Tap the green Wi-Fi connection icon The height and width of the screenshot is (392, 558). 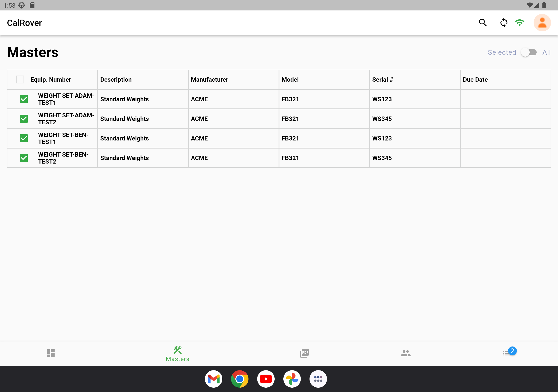[x=519, y=23]
